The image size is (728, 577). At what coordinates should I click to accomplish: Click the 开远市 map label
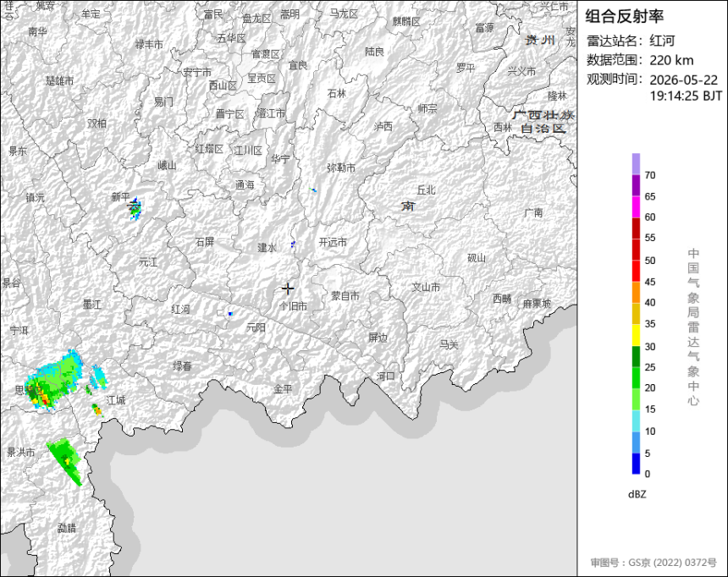click(333, 242)
